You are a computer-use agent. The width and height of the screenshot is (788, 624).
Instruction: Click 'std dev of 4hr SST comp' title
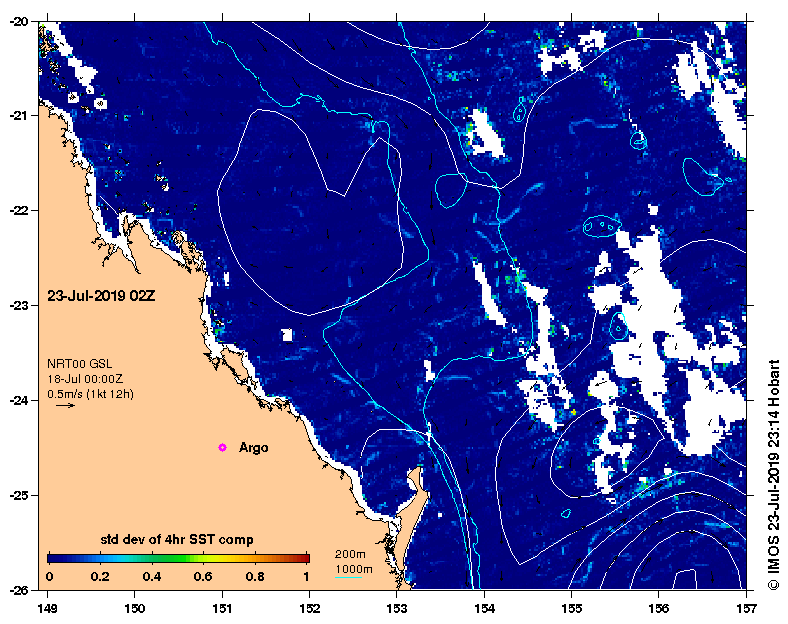click(177, 540)
